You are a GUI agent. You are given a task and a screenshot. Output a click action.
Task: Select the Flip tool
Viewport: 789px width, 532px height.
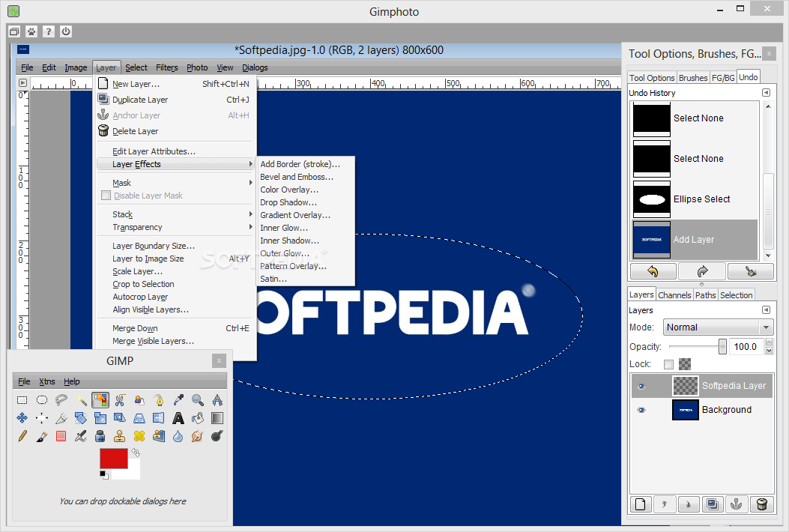pyautogui.click(x=159, y=418)
